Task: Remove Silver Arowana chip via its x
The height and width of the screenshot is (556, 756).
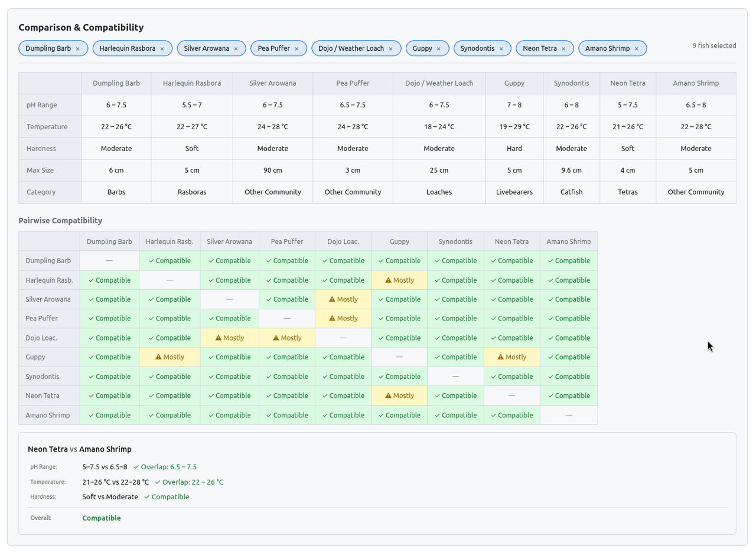Action: pyautogui.click(x=236, y=48)
